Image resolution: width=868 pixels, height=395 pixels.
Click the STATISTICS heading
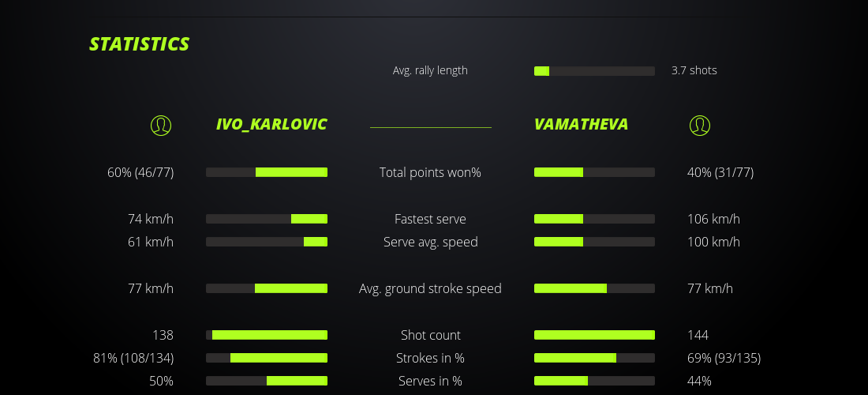139,44
